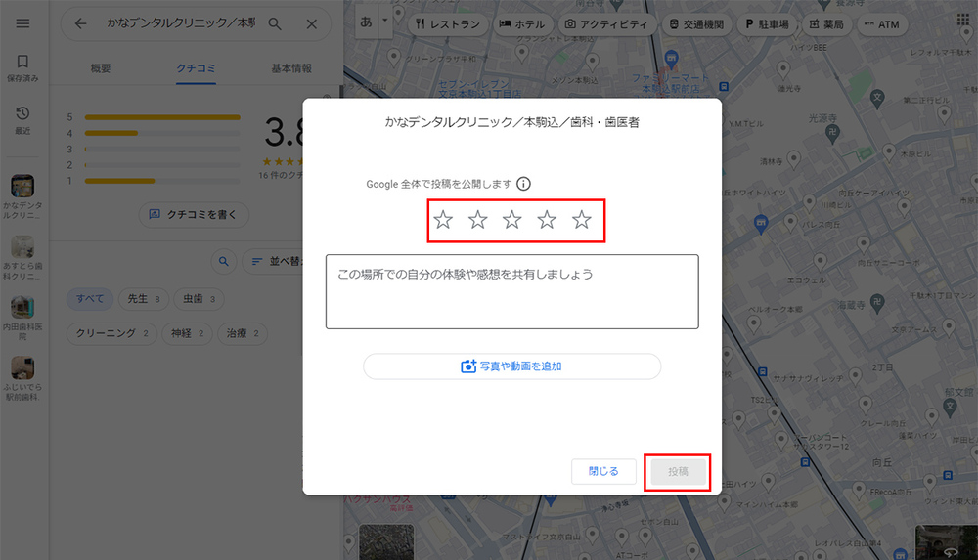Search reviews with small magnifier button
This screenshot has height=560, width=978.
tap(224, 261)
